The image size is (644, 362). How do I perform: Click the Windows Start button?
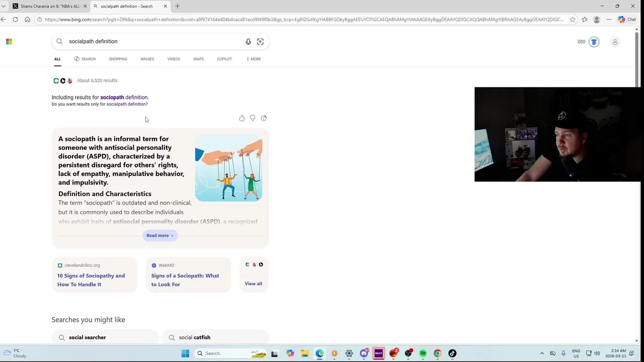click(x=185, y=353)
